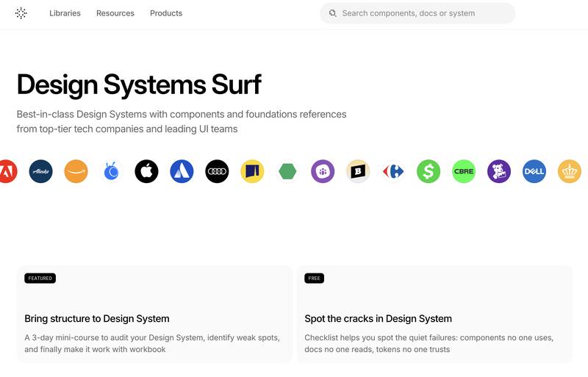Open the Adobe design system logo
This screenshot has height=377, width=588.
[x=7, y=171]
